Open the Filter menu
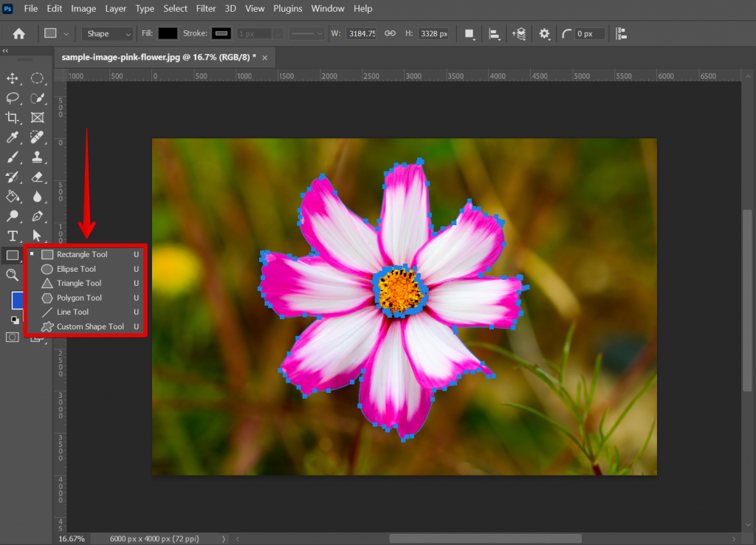 [206, 8]
